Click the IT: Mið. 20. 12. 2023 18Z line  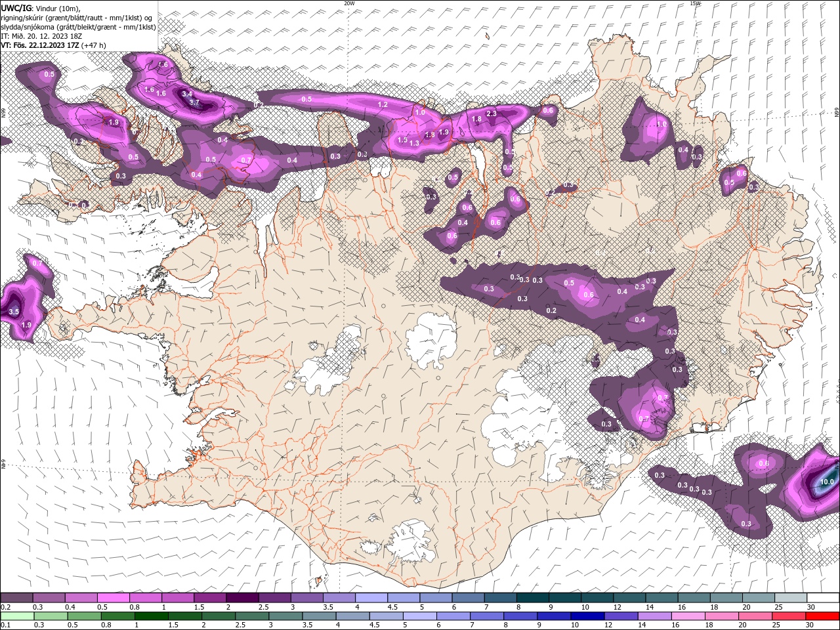[x=41, y=35]
